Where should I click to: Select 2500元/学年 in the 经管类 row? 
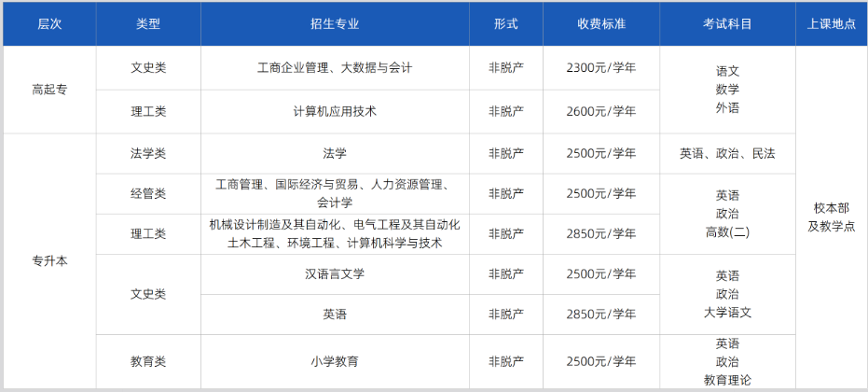pyautogui.click(x=601, y=194)
